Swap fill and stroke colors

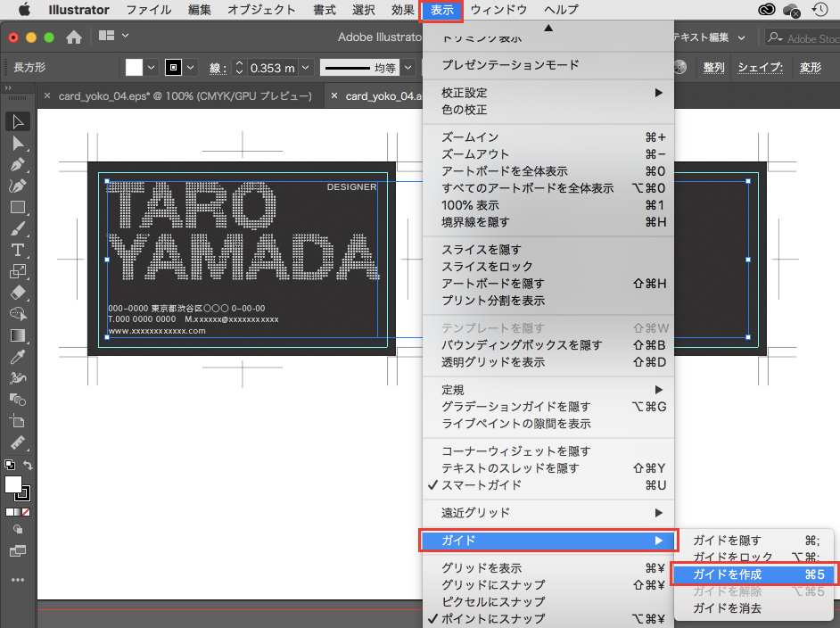click(28, 466)
